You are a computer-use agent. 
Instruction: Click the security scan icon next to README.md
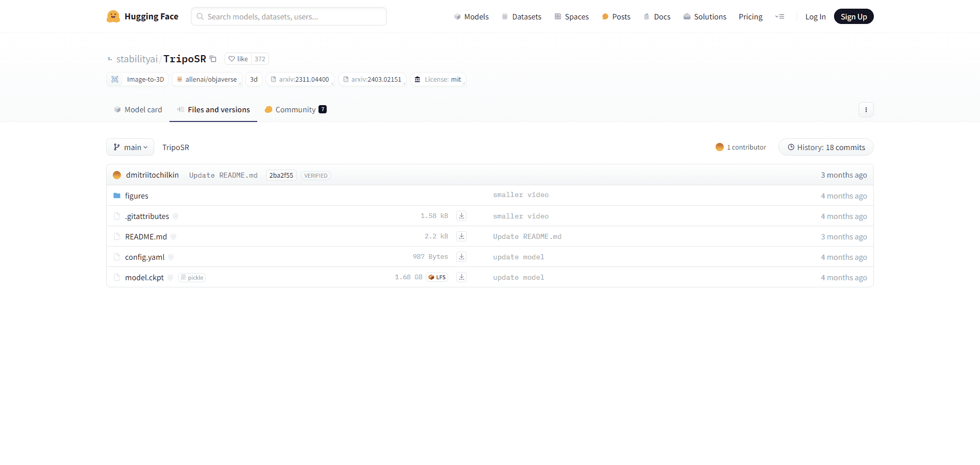click(174, 237)
